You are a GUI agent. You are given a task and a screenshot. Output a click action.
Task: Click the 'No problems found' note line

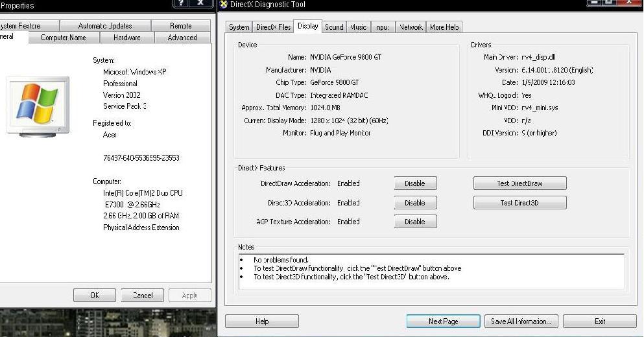(x=281, y=260)
